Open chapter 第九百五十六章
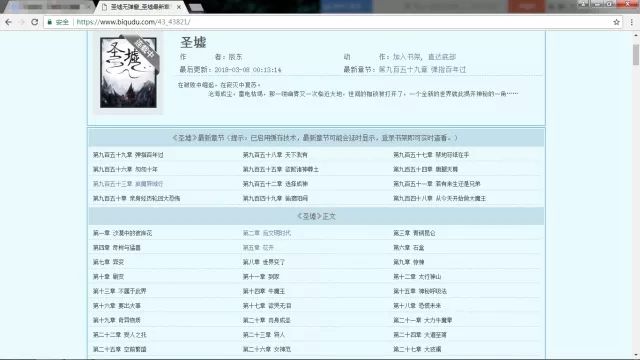Viewport: 640px width, 360px height. click(x=125, y=169)
